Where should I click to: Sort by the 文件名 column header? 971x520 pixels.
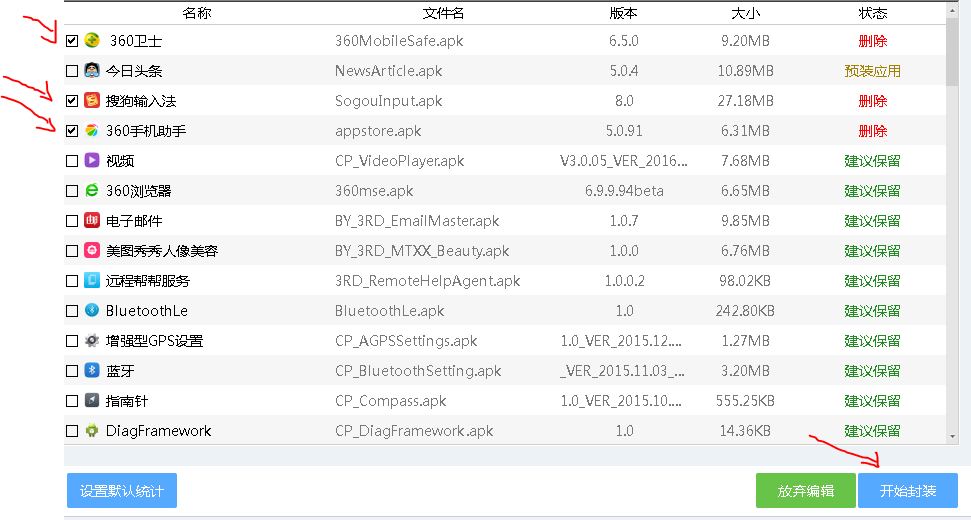pos(443,13)
